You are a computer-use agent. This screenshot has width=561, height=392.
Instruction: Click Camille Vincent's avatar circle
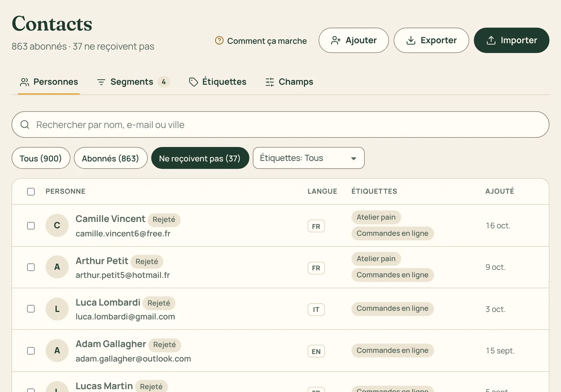click(57, 225)
